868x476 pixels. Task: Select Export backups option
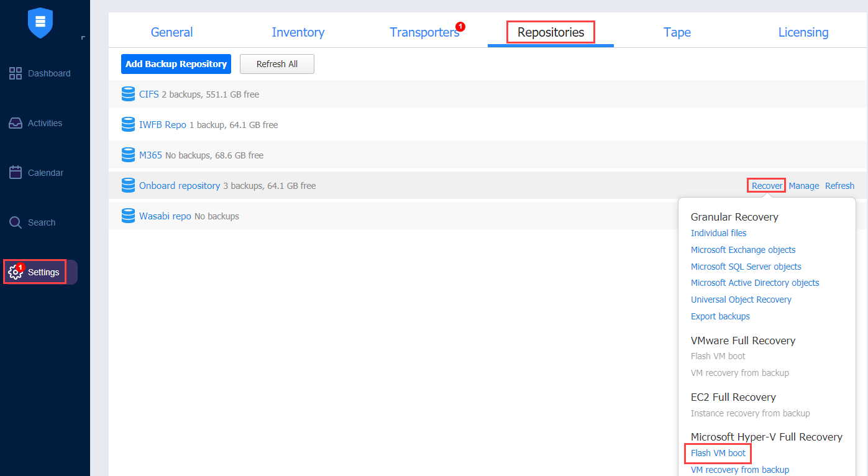point(720,316)
